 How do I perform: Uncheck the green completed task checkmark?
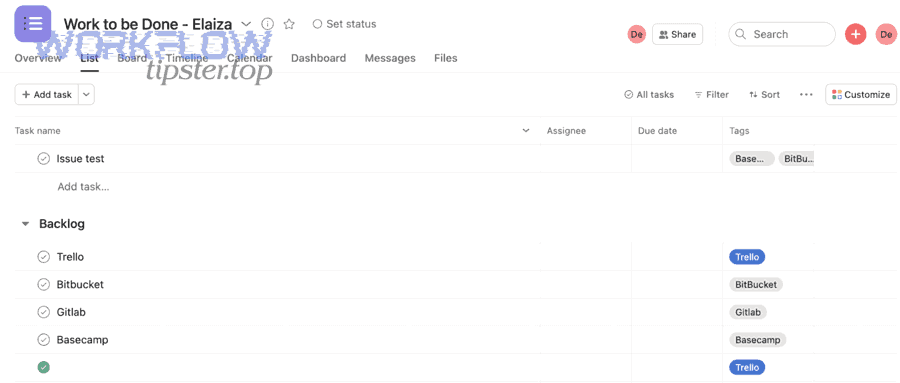[x=44, y=367]
